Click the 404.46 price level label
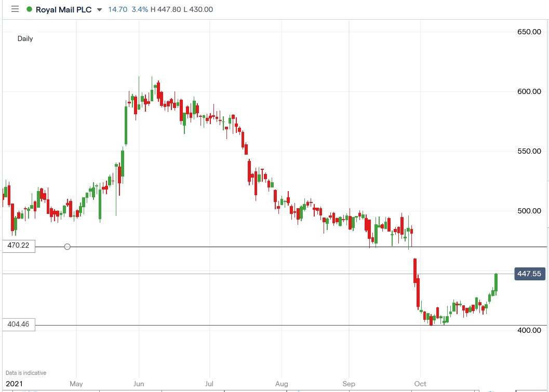The image size is (549, 392). (x=18, y=325)
